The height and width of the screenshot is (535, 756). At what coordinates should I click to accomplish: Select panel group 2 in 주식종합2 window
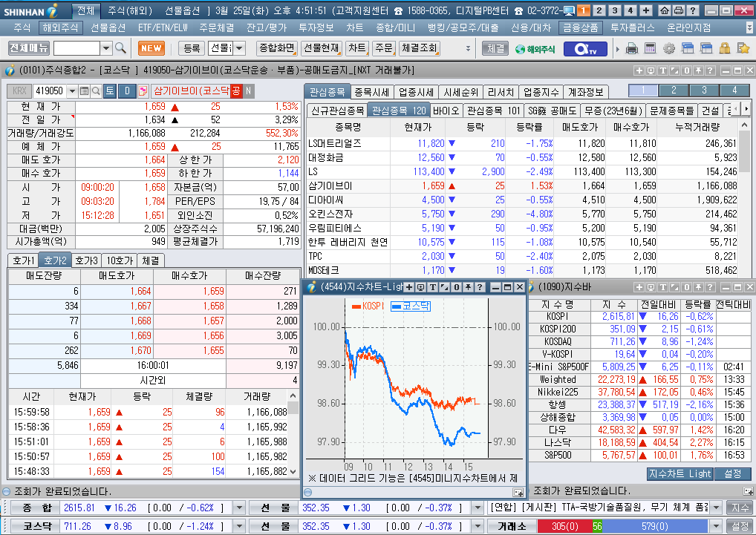click(674, 90)
